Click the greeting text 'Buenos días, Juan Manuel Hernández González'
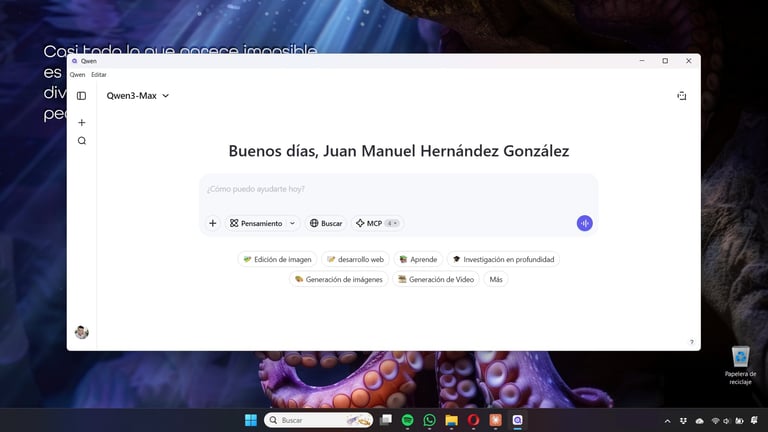Viewport: 768px width, 432px height. 399,151
